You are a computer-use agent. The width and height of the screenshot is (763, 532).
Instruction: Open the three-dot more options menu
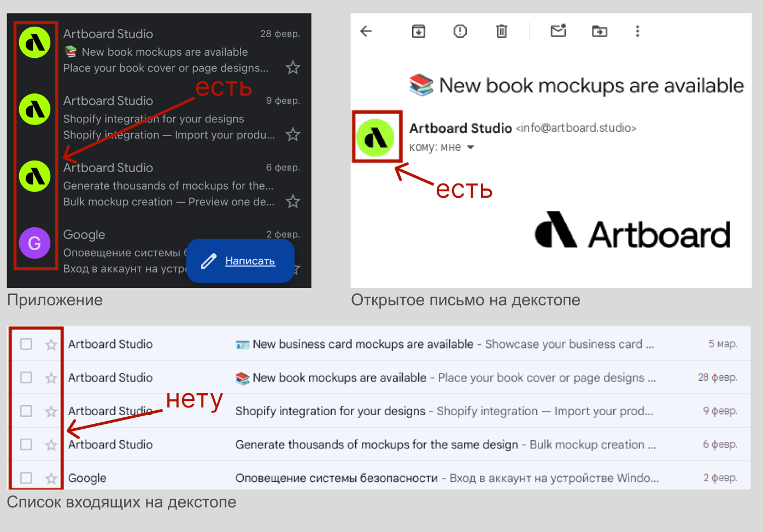click(637, 31)
